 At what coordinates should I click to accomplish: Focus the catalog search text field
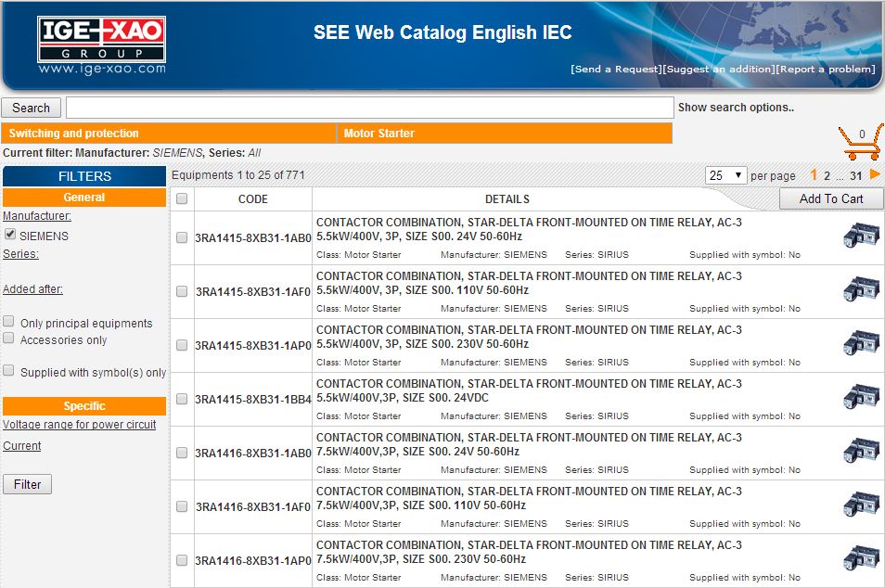coord(370,108)
